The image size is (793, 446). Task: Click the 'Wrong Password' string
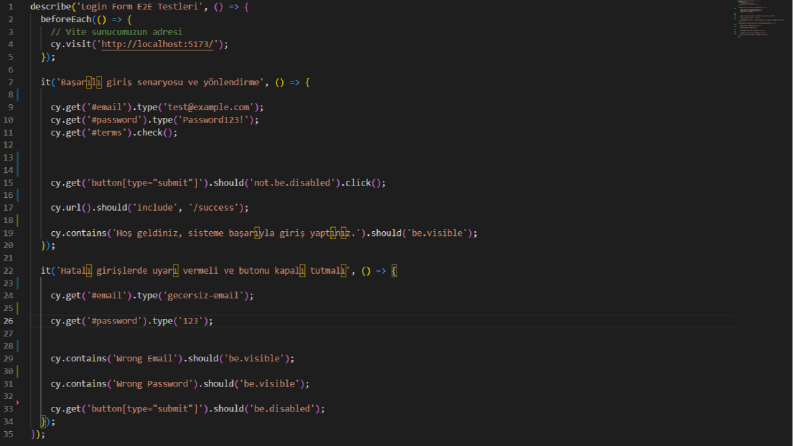pyautogui.click(x=152, y=383)
